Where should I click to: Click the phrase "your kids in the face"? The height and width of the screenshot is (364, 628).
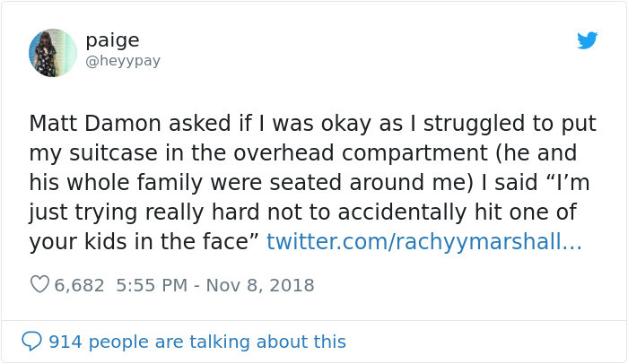pos(144,242)
